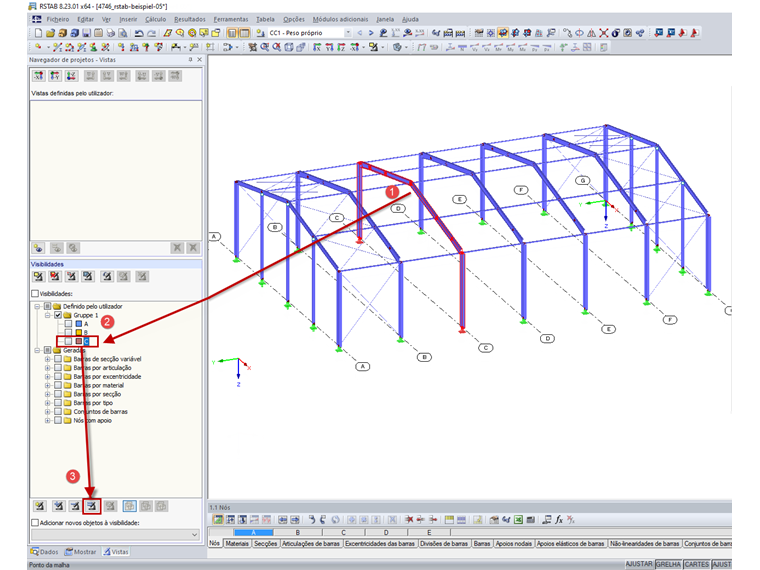Image resolution: width=760 pixels, height=570 pixels.
Task: Switch to the Mostrar navigator tab
Action: coord(80,552)
